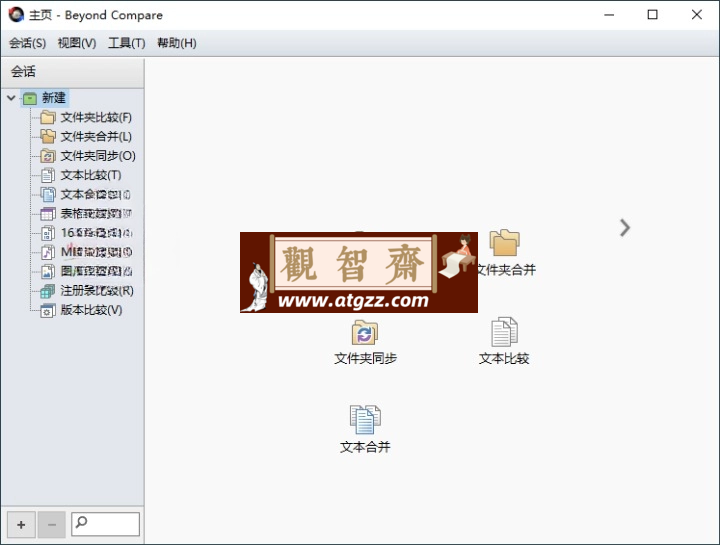Collapse the 新建 tree node arrow
The height and width of the screenshot is (545, 720).
[x=11, y=98]
